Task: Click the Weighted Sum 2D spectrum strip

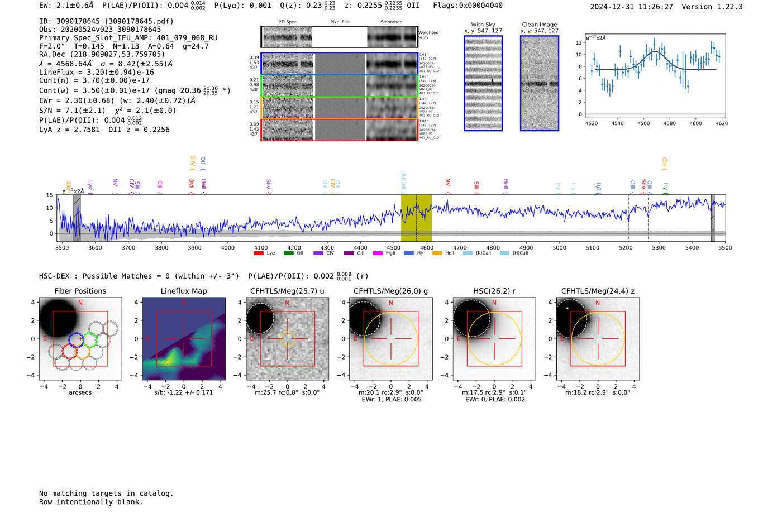Action: point(339,37)
